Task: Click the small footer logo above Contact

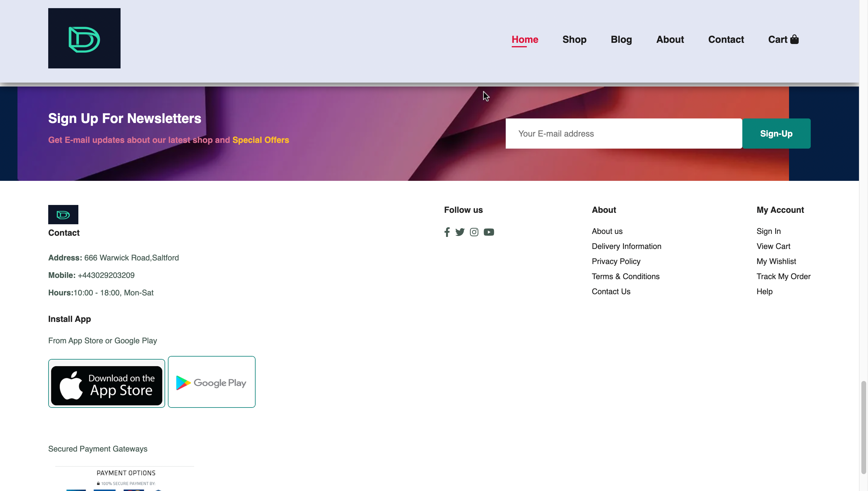Action: [63, 215]
